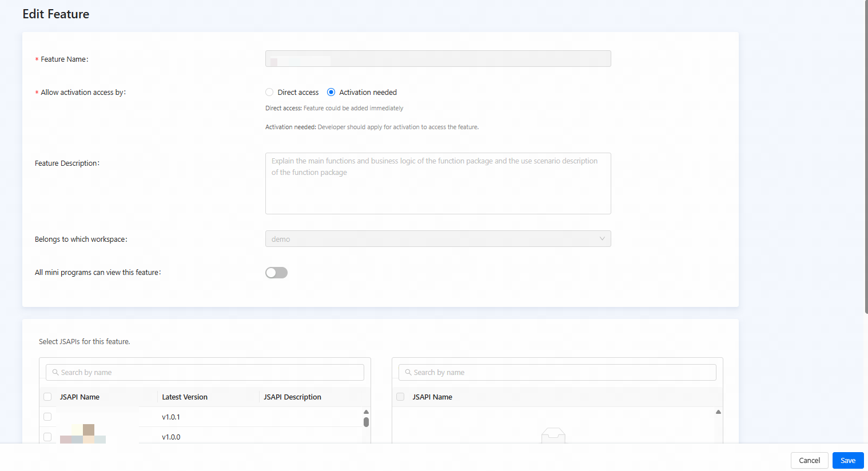Select the Activation needed radio option

[331, 93]
